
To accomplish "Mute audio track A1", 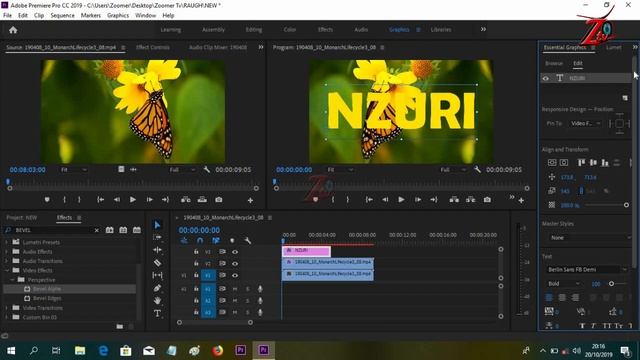I will click(235, 289).
